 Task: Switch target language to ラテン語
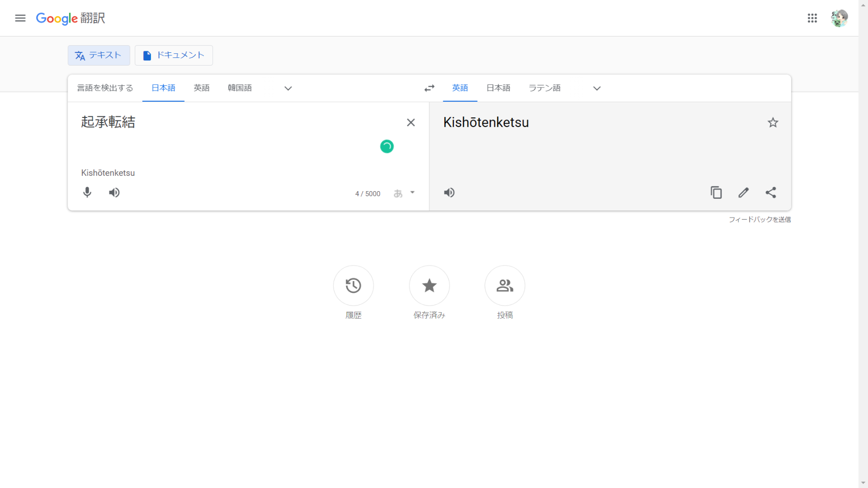pos(544,88)
